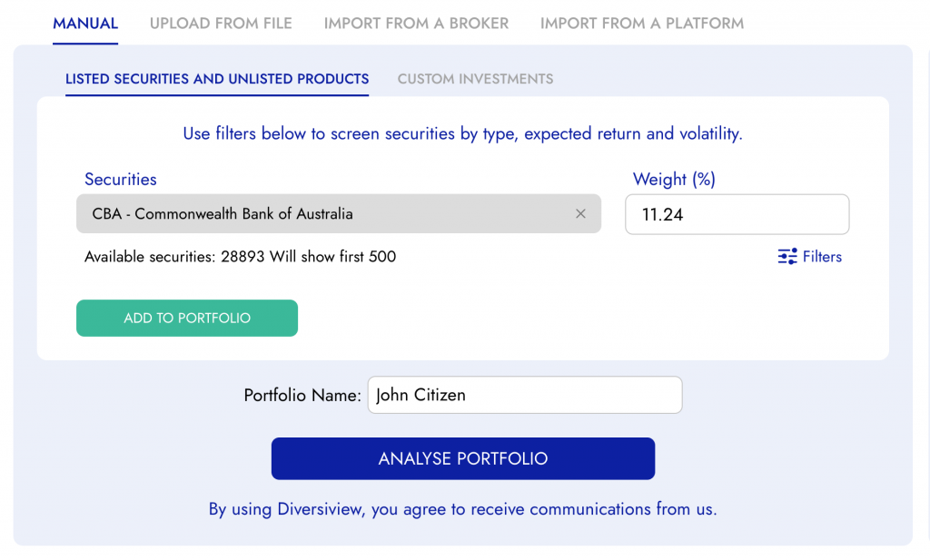Select the John Citizen name text
The height and width of the screenshot is (560, 930).
417,394
